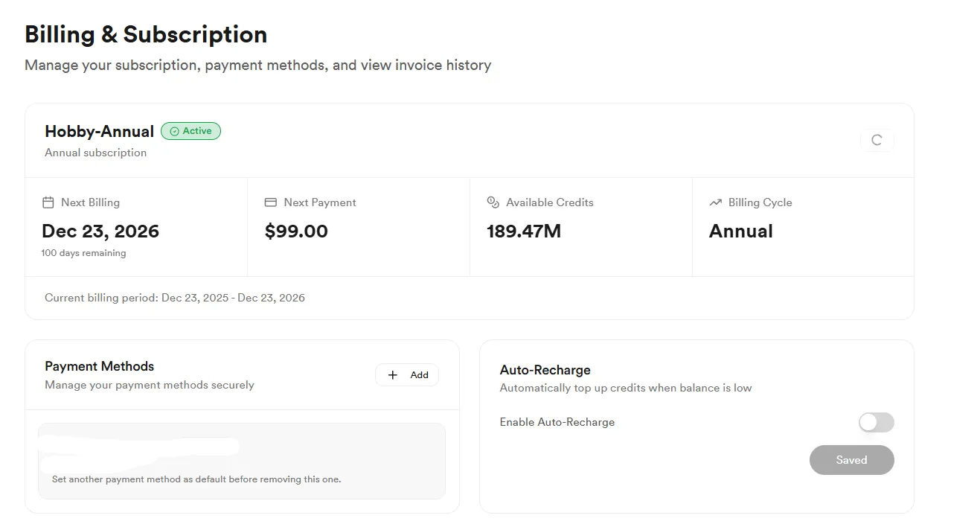Click the check icon in Active badge
This screenshot has height=527, width=980.
click(174, 131)
